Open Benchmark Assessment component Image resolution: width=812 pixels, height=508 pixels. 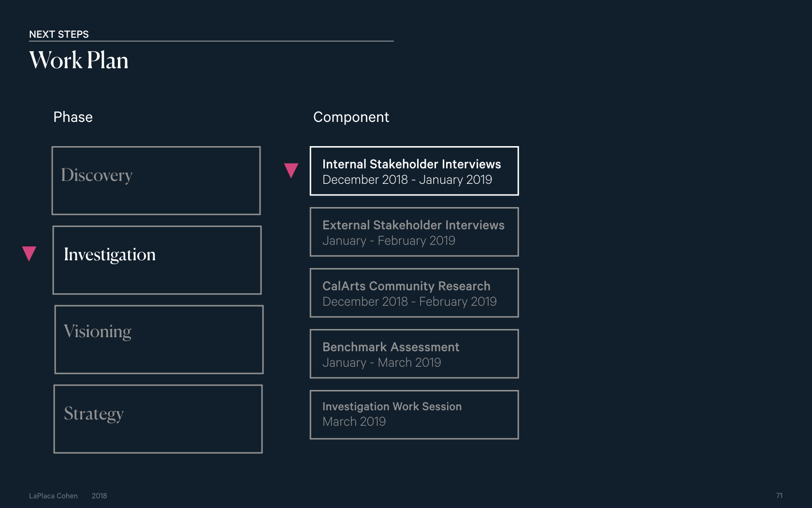click(x=414, y=354)
